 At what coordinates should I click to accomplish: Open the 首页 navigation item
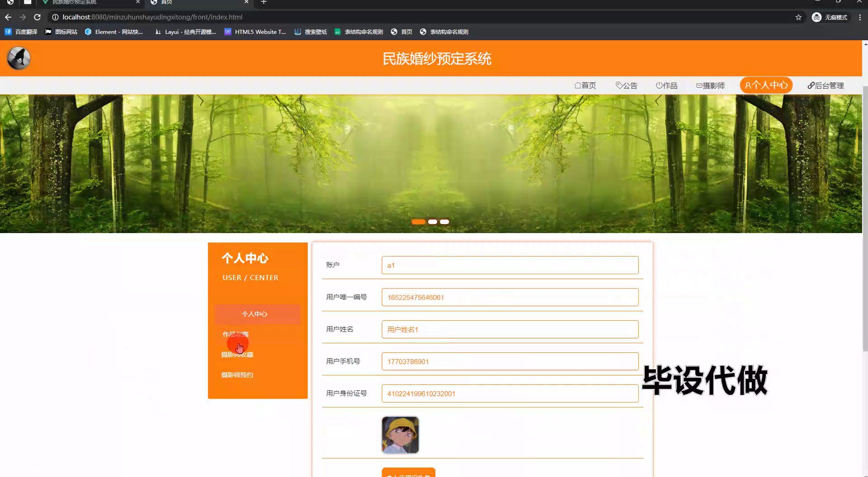[x=585, y=85]
